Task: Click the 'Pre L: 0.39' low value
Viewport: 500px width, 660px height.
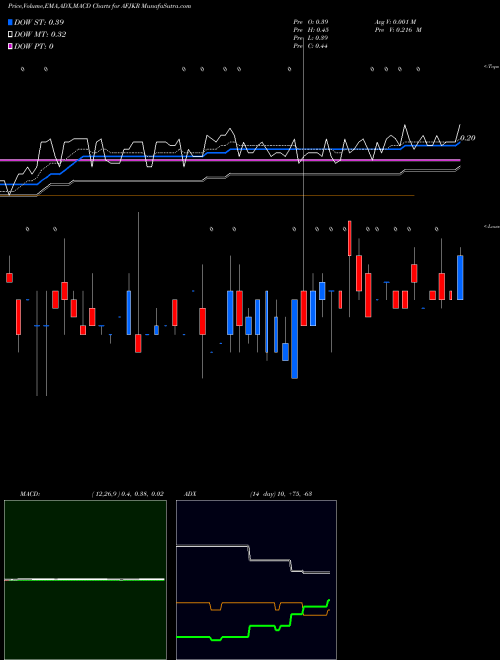Action: (311, 38)
